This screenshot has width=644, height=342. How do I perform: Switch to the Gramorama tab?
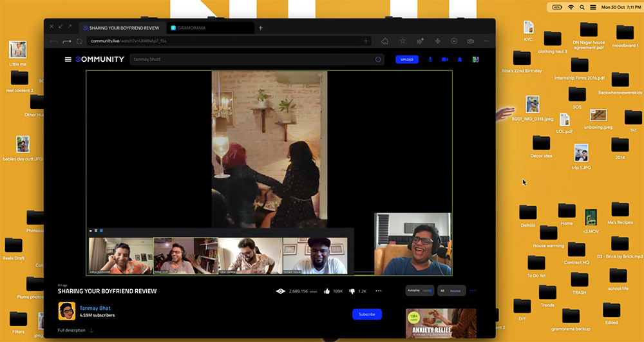click(x=209, y=28)
